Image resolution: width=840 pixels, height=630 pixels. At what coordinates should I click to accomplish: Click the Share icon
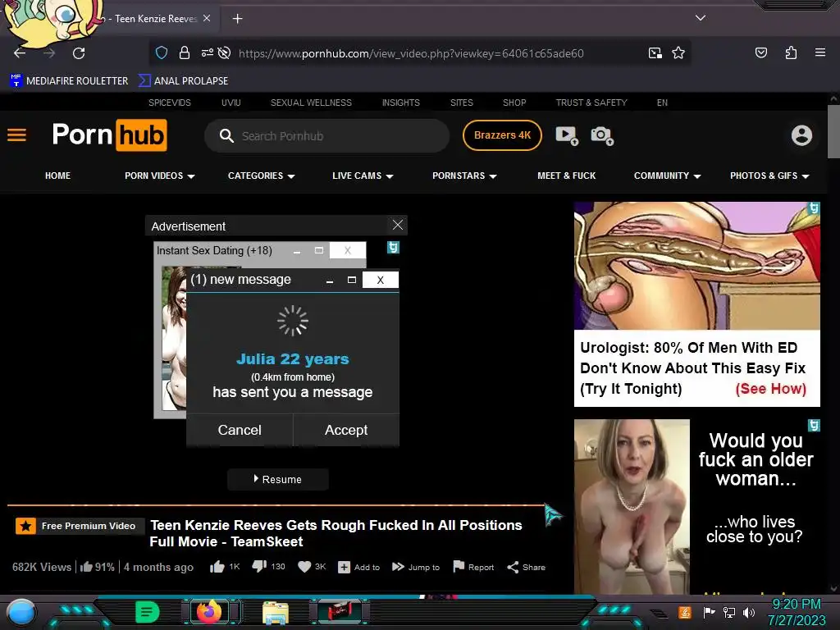pyautogui.click(x=513, y=568)
